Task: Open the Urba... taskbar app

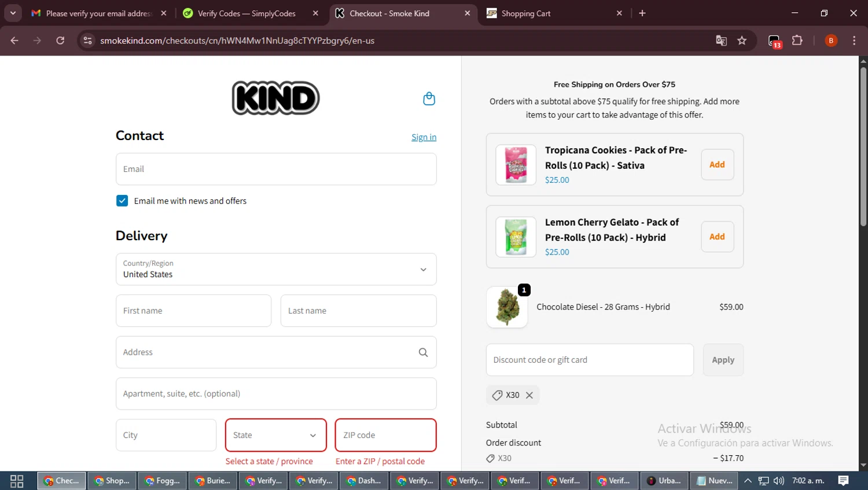Action: (664, 481)
